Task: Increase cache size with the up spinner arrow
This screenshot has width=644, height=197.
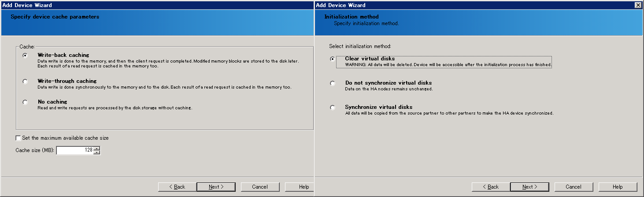Action: 97,148
